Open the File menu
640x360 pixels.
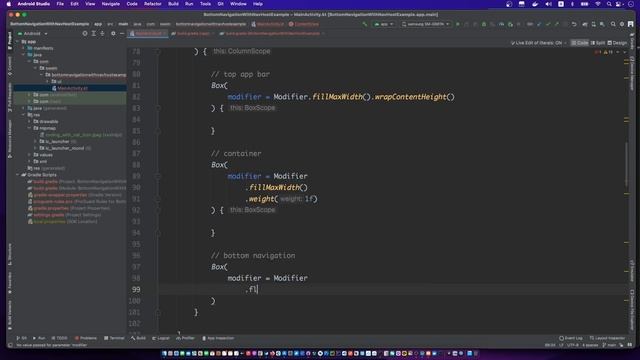60,4
